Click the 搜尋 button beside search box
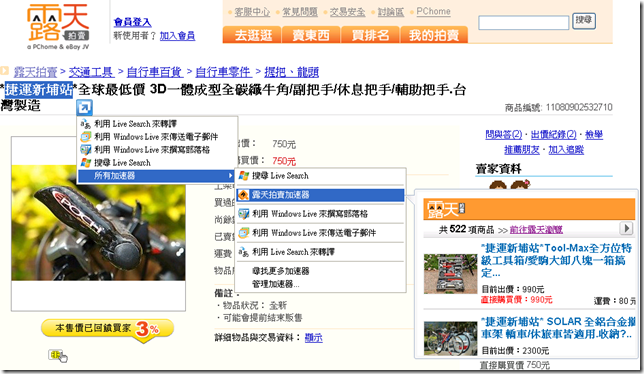 [584, 21]
